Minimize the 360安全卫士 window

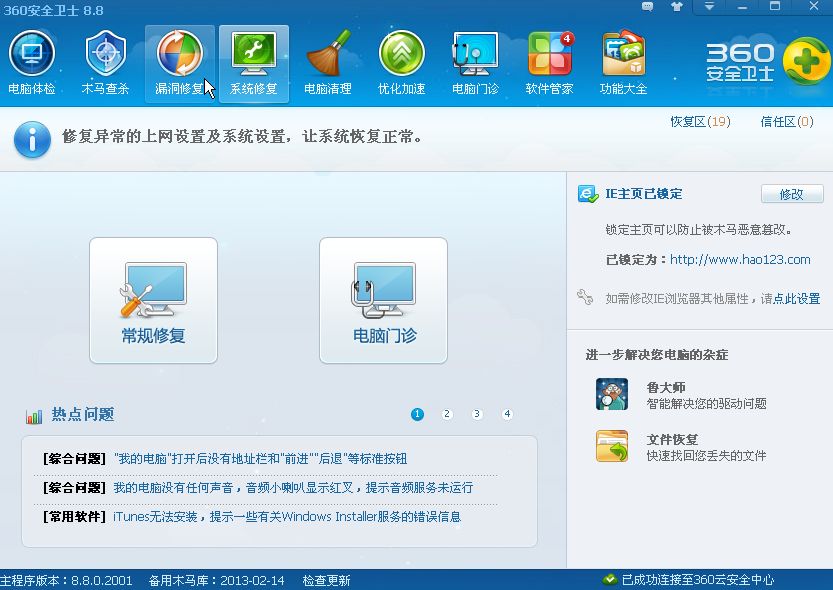(x=742, y=7)
